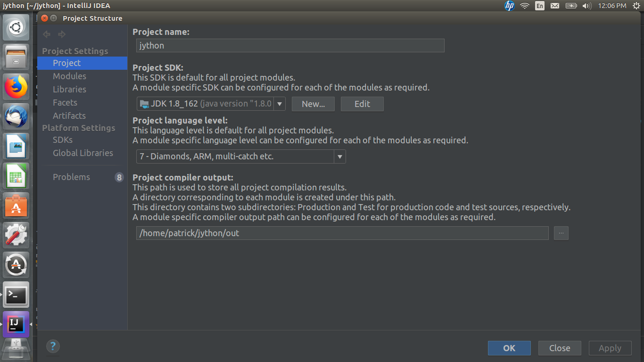
Task: Expand the Project SDK dropdown
Action: pyautogui.click(x=280, y=104)
